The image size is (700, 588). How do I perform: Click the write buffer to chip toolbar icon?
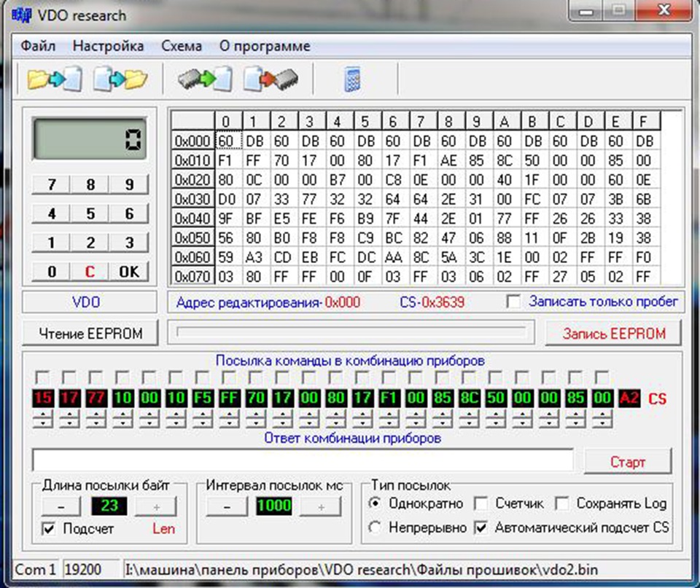click(271, 79)
